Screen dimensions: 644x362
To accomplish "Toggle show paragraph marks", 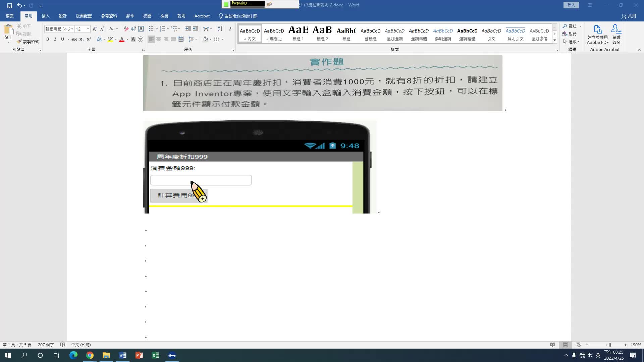I will pyautogui.click(x=230, y=29).
